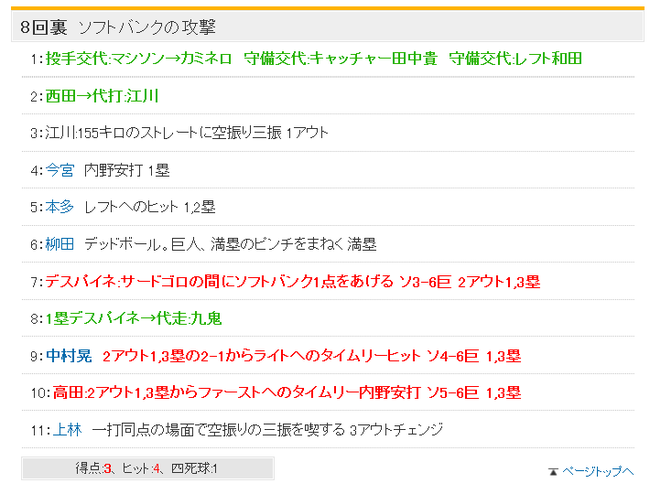
Task: Open player link 本多
Action: (x=60, y=207)
